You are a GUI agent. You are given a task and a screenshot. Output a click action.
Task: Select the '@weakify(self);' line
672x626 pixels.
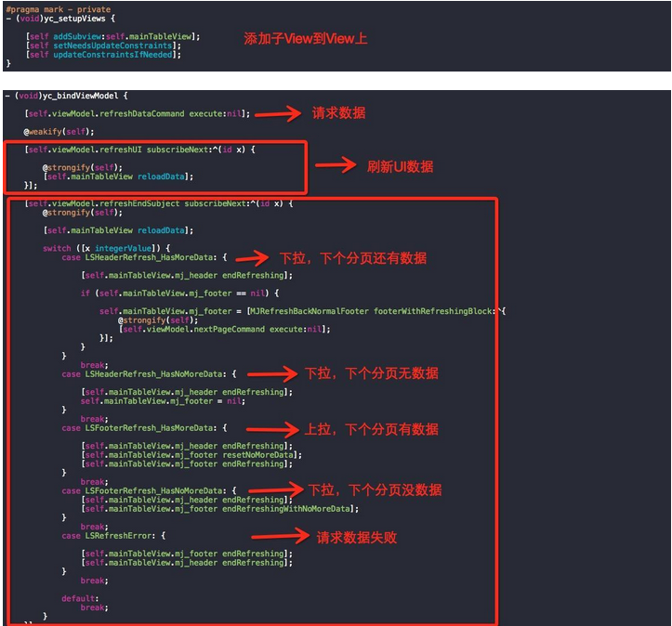pyautogui.click(x=59, y=132)
